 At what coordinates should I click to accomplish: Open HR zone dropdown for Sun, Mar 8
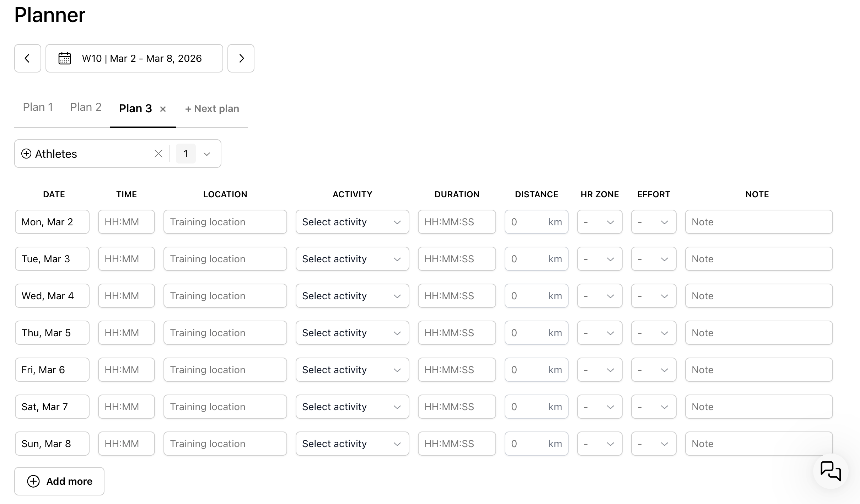[x=600, y=444]
